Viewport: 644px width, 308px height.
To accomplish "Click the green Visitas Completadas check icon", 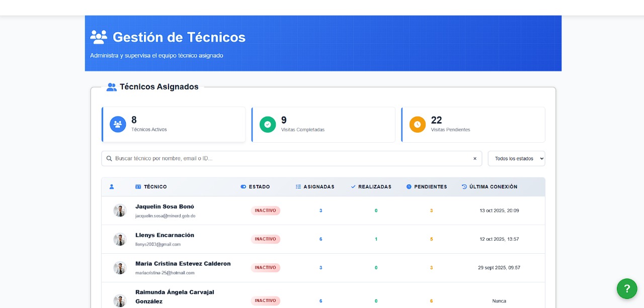I will [268, 124].
